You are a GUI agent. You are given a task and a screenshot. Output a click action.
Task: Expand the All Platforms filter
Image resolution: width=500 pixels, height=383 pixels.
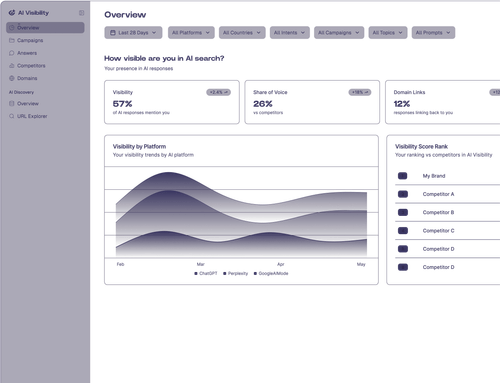point(191,33)
